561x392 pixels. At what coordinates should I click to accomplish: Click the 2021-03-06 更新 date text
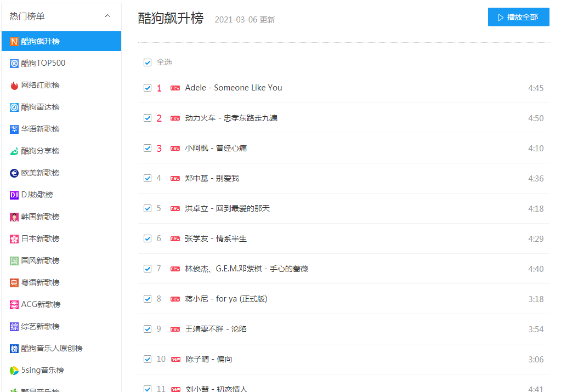(245, 20)
